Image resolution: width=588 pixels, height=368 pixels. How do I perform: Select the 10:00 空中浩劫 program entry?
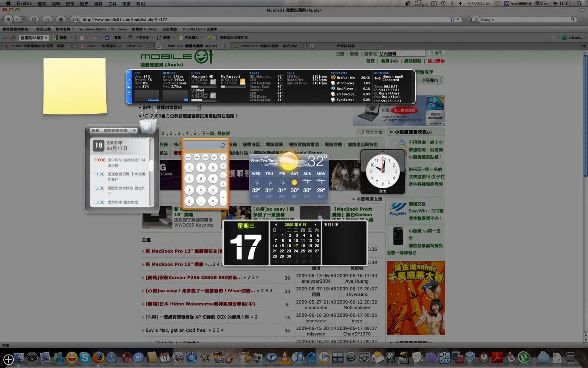coord(120,162)
